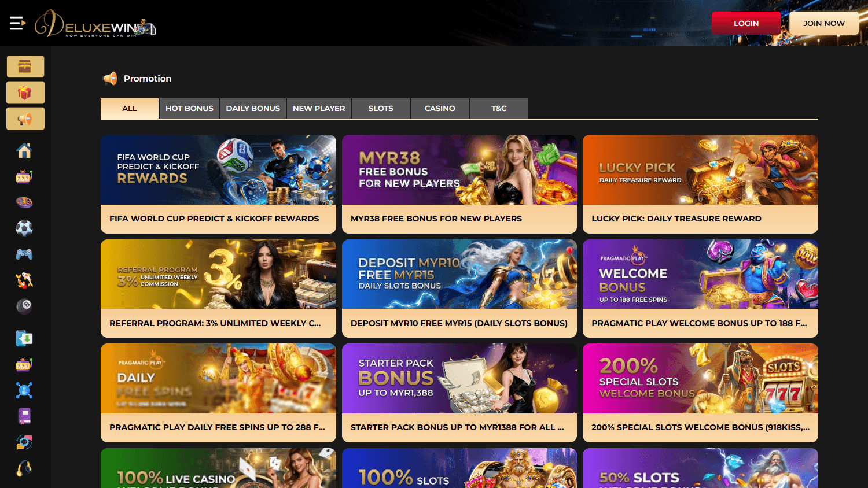Click the red LOGIN button

(746, 23)
